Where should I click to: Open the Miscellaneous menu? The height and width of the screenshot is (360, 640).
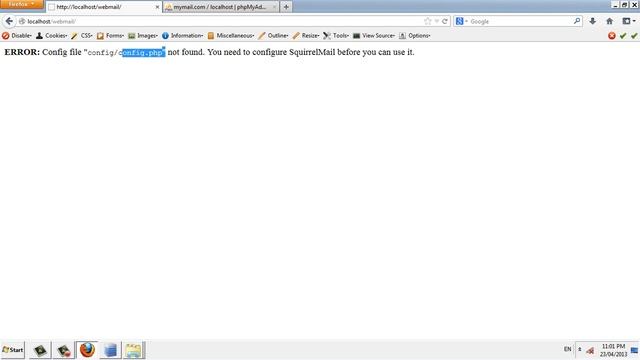(x=231, y=36)
